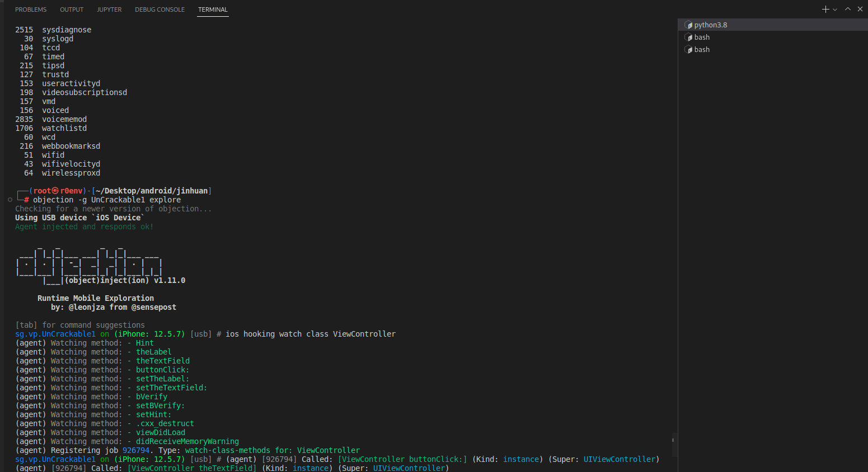This screenshot has width=868, height=472.
Task: Select the TERMINAL tab
Action: 213,10
